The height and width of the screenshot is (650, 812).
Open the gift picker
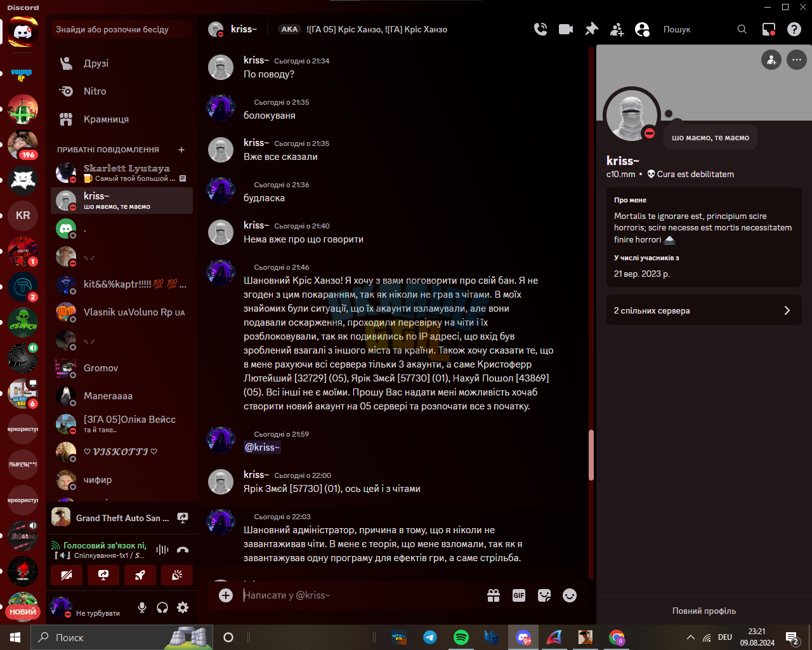(x=494, y=595)
